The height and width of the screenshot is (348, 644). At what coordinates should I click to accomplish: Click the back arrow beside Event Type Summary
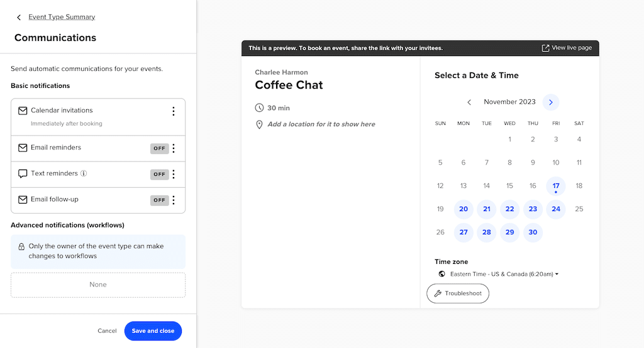[x=19, y=18]
